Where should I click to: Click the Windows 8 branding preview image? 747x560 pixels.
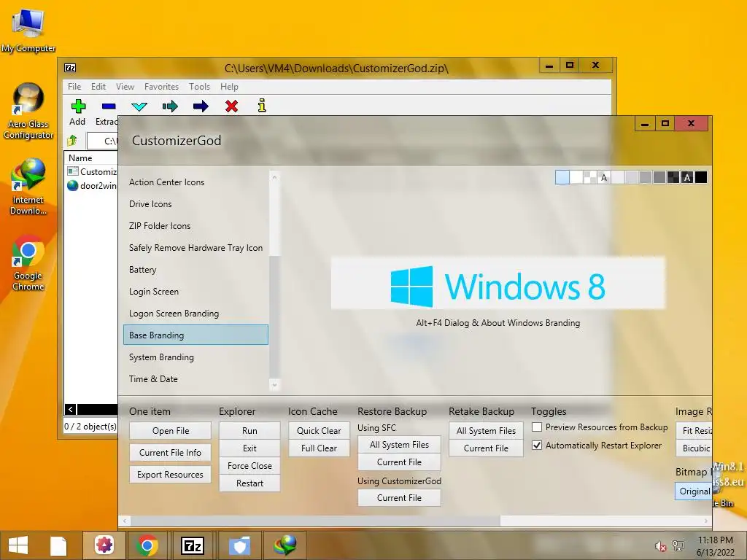click(498, 283)
